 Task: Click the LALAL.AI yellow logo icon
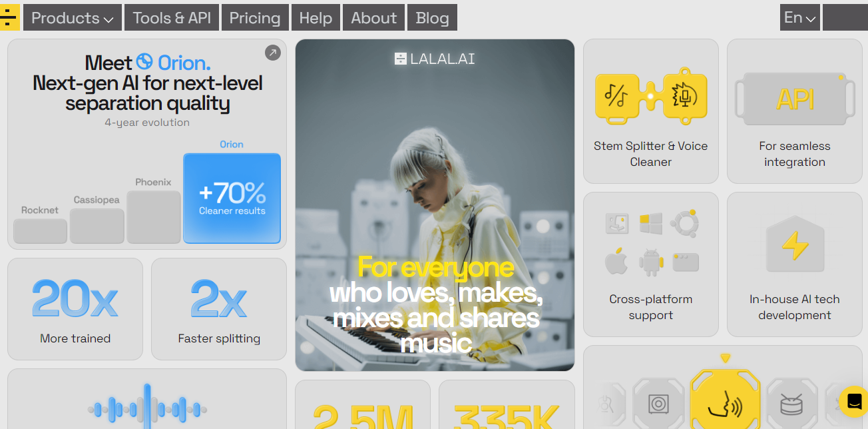coord(9,17)
